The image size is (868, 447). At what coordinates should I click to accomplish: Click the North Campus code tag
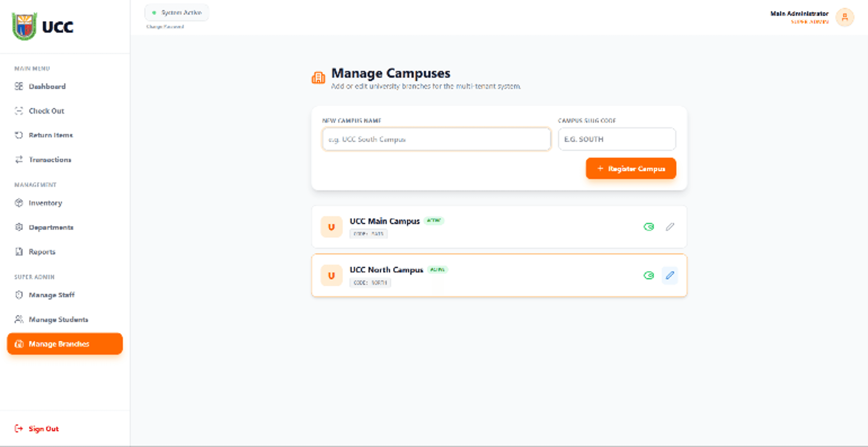pos(370,283)
